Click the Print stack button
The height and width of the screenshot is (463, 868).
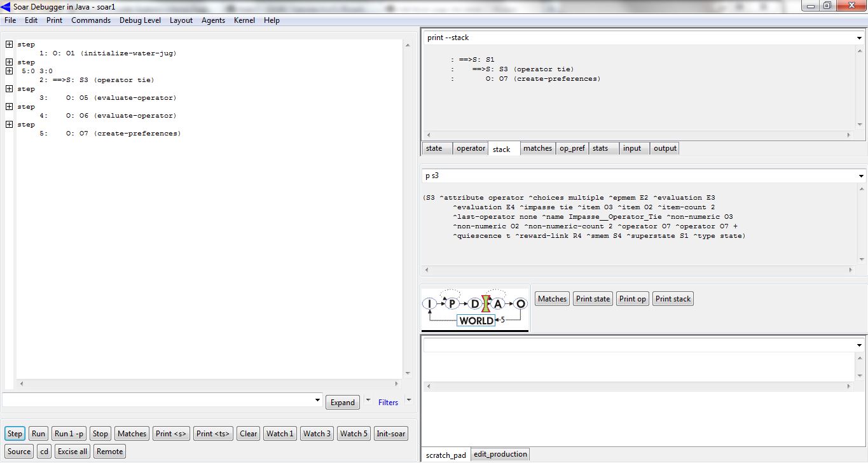(x=673, y=299)
